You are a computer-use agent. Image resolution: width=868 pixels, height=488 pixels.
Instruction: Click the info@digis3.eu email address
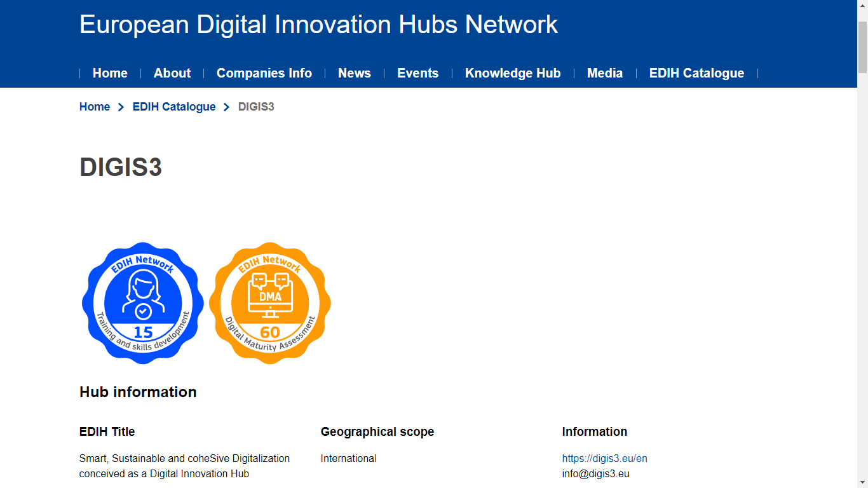coord(595,473)
